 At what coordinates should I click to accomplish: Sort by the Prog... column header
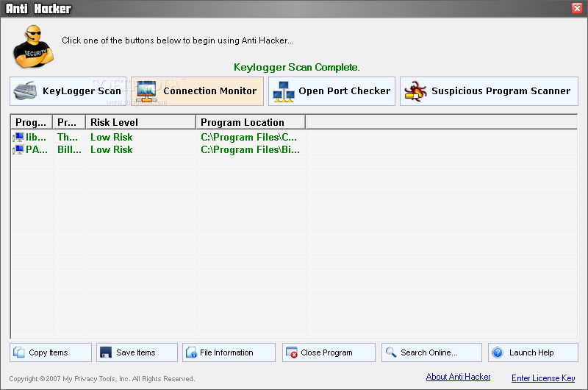pyautogui.click(x=32, y=122)
